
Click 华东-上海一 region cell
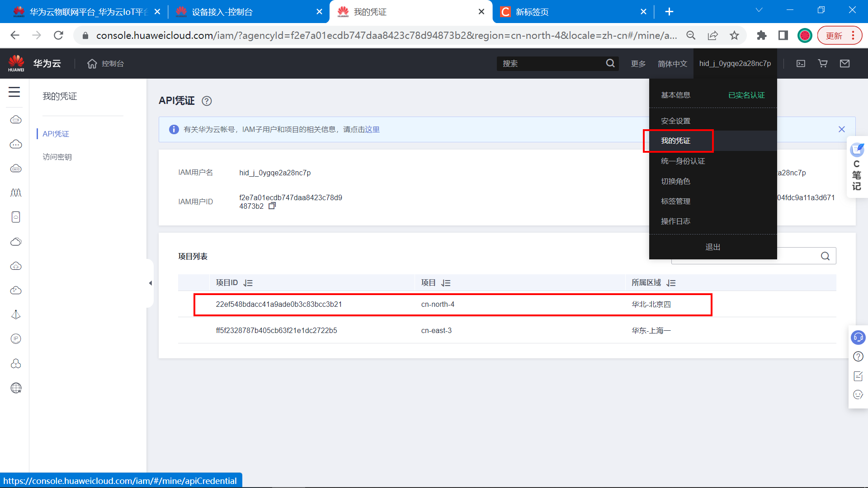651,330
